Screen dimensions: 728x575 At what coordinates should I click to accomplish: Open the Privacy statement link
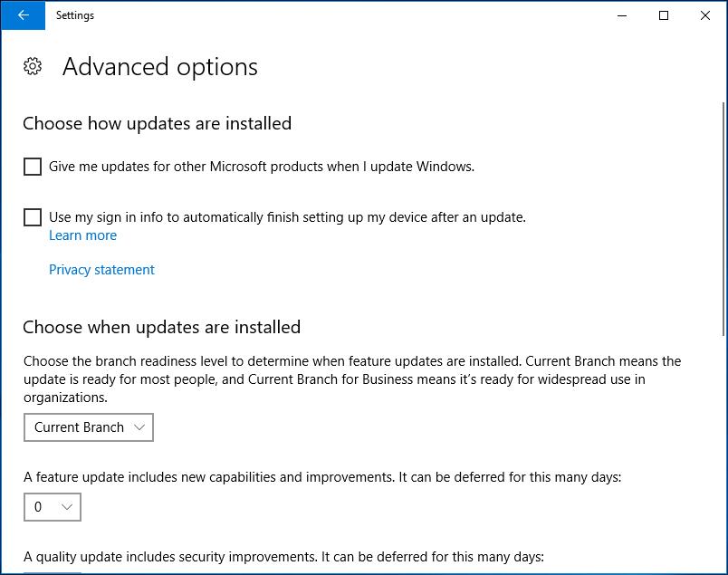(x=101, y=270)
